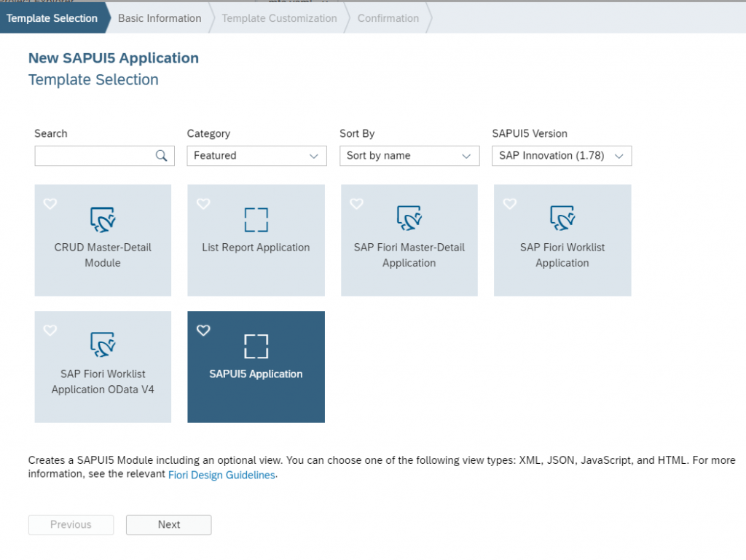The width and height of the screenshot is (746, 560).
Task: Select the SAPUI5 Application tile label
Action: tap(256, 374)
